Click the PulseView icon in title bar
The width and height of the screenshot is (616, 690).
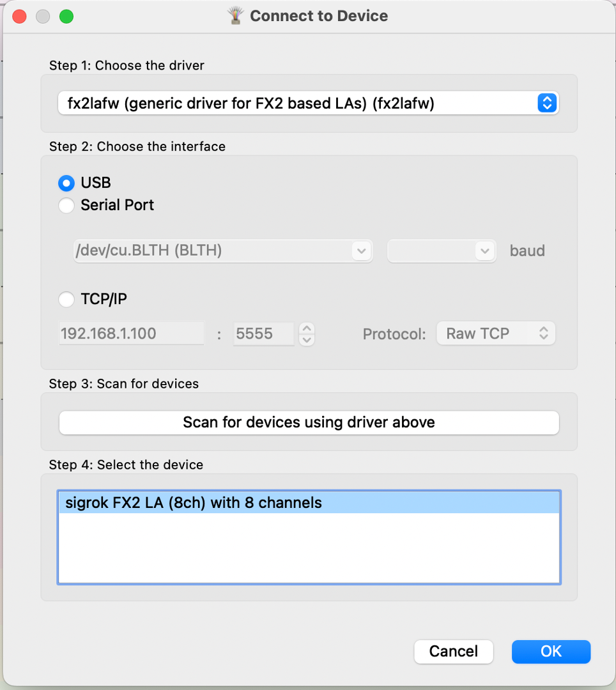point(236,16)
